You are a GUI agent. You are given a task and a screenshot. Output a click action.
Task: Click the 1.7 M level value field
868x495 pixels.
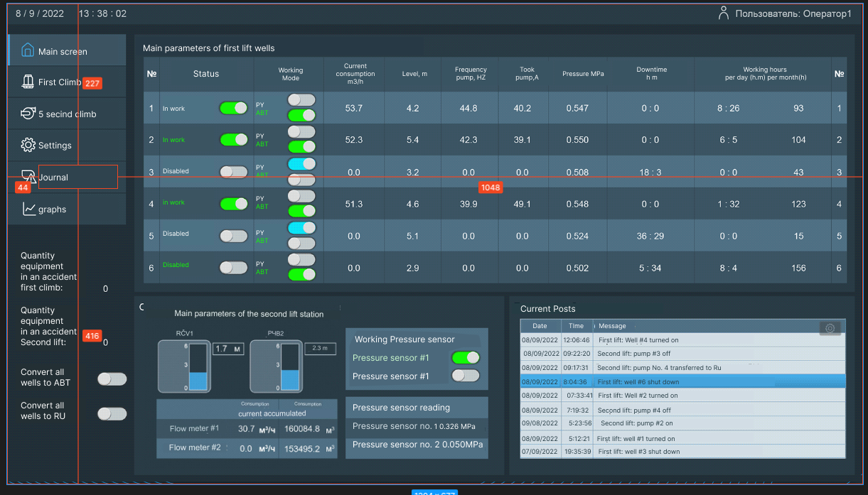coord(227,349)
